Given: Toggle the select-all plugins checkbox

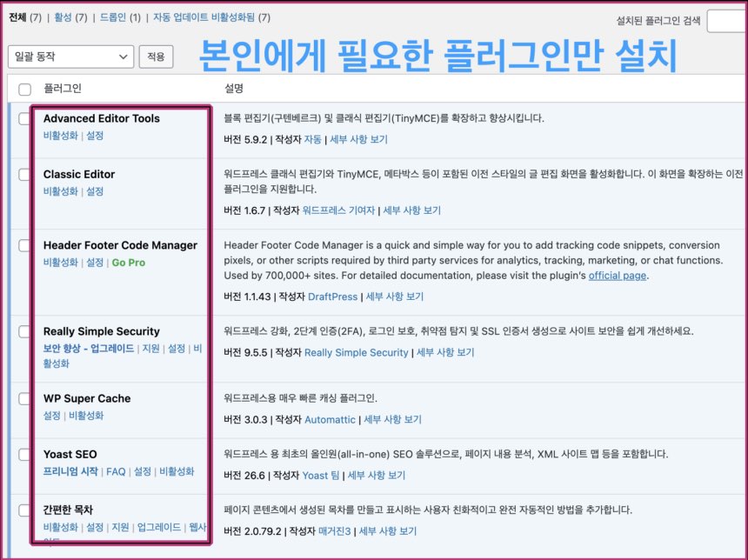Looking at the screenshot, I should (25, 89).
